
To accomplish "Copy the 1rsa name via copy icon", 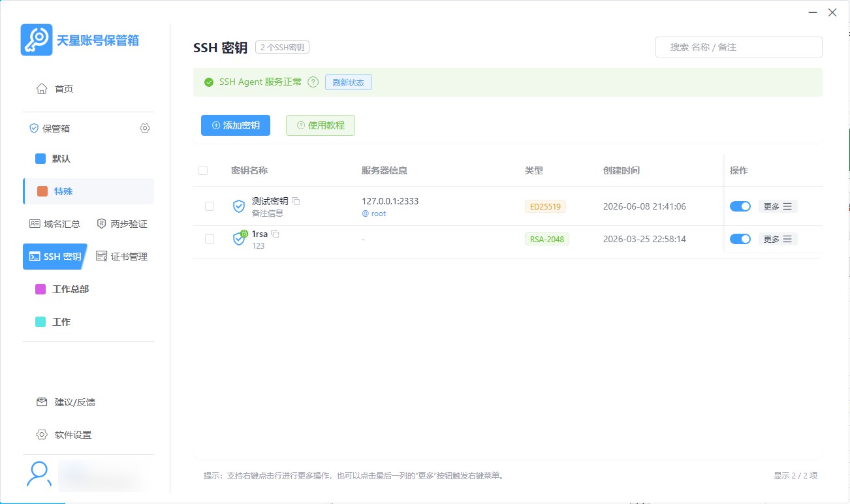I will click(x=275, y=234).
